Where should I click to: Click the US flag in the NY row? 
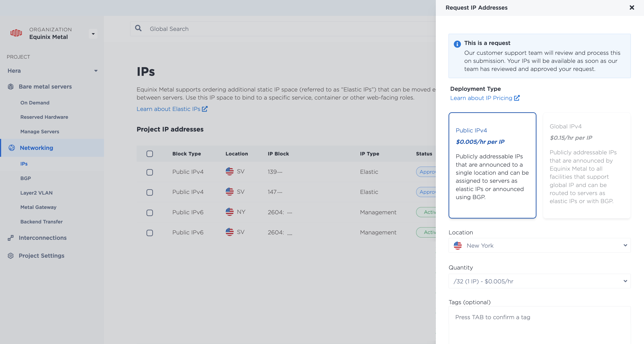point(229,212)
